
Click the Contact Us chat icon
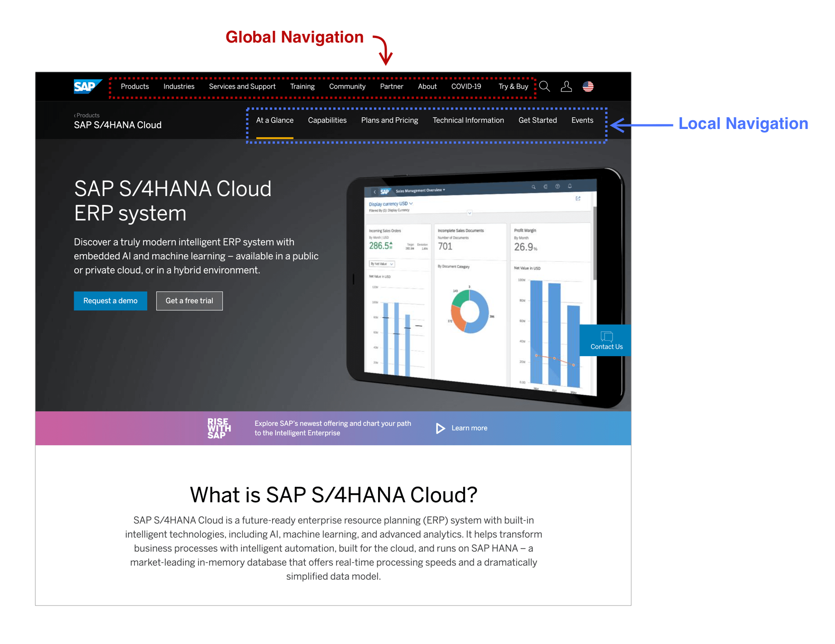[606, 336]
